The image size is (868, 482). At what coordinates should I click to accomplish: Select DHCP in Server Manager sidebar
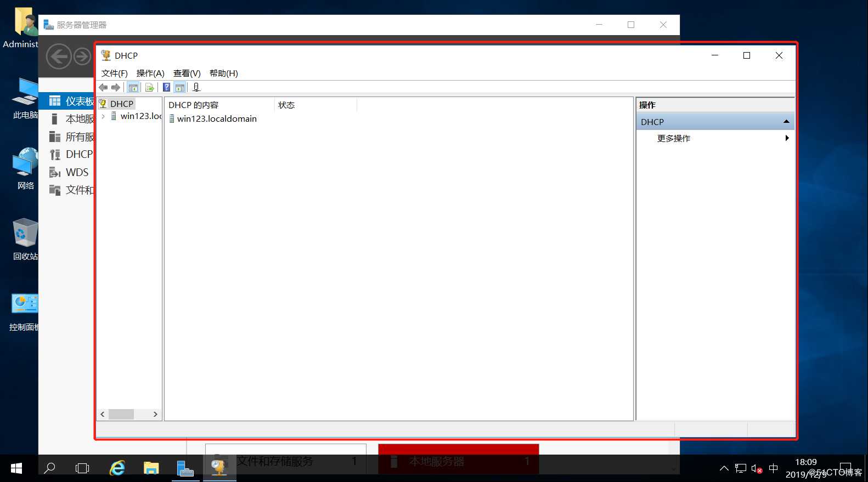(67, 154)
